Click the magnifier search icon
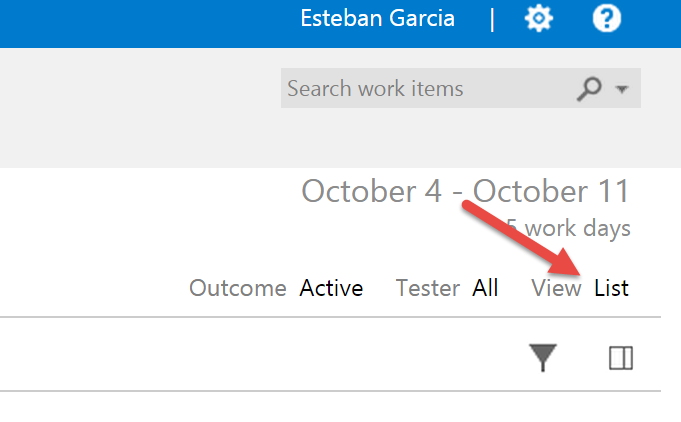This screenshot has height=422, width=681. [589, 89]
